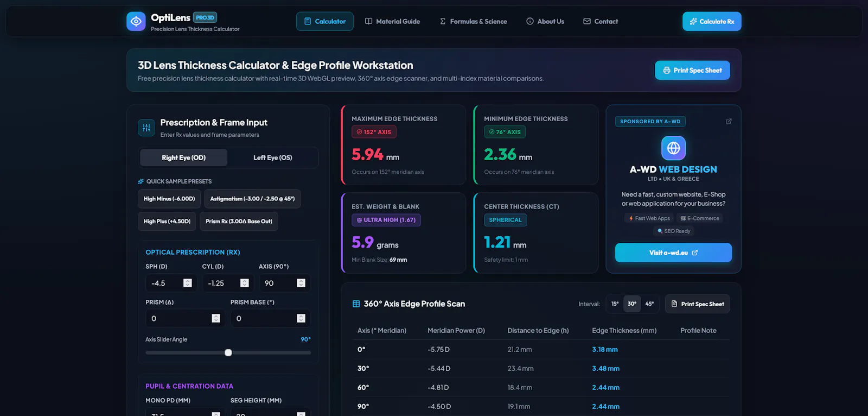Go to Formulas & Science page
The width and height of the screenshot is (868, 416).
(x=473, y=21)
